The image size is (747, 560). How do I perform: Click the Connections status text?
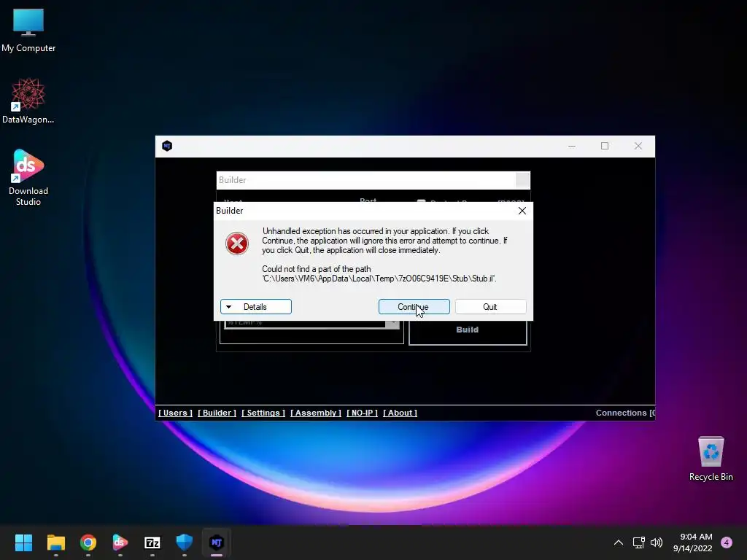click(x=625, y=413)
